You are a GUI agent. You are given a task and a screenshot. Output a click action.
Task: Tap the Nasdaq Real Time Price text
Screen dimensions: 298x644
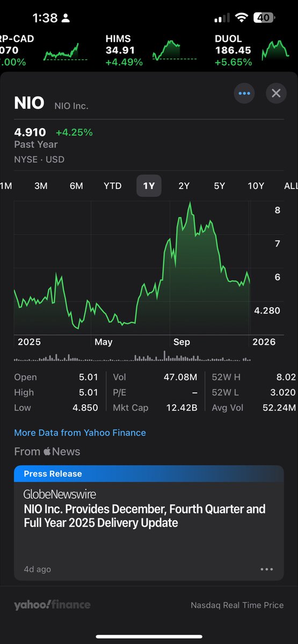point(237,605)
